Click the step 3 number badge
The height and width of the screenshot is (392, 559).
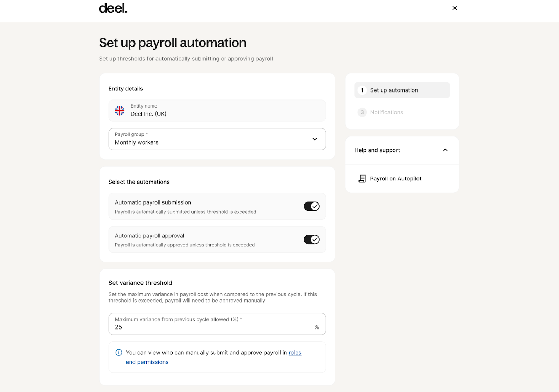[362, 112]
